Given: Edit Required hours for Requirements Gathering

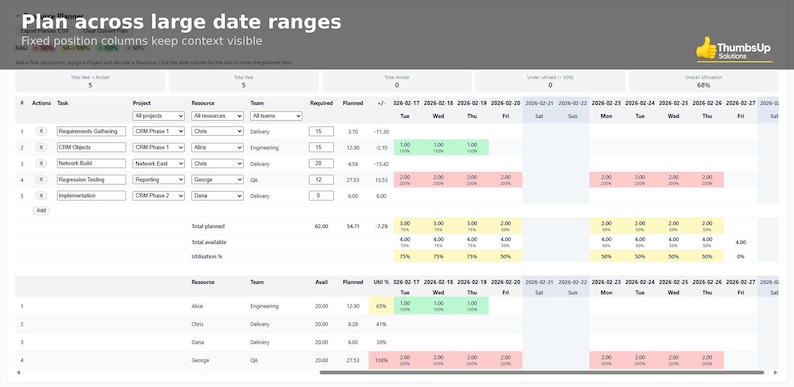Looking at the screenshot, I should pos(321,131).
